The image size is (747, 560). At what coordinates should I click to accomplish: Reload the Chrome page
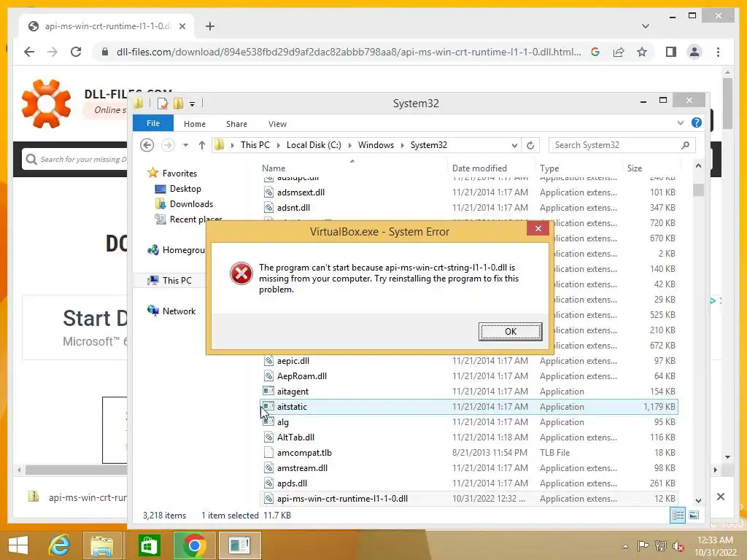click(76, 52)
